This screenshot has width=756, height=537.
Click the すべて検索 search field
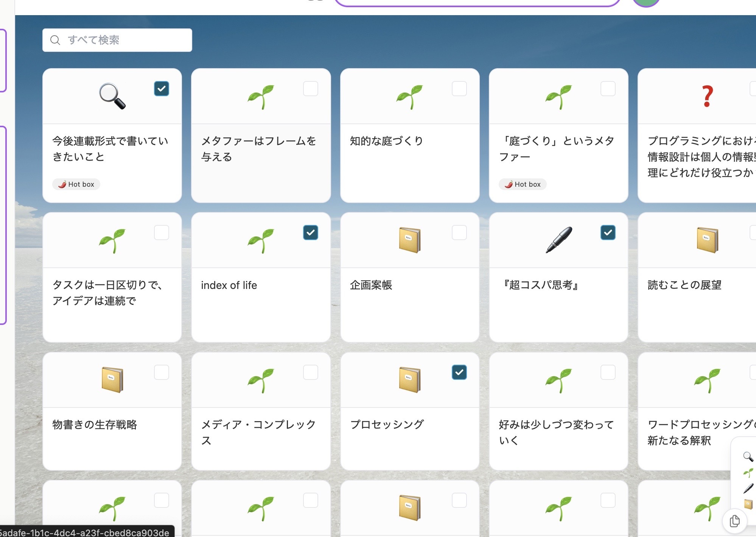point(117,40)
